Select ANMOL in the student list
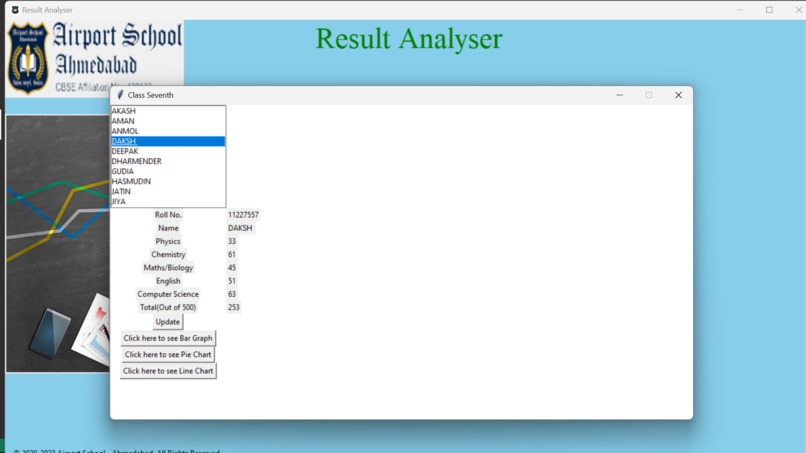 168,131
